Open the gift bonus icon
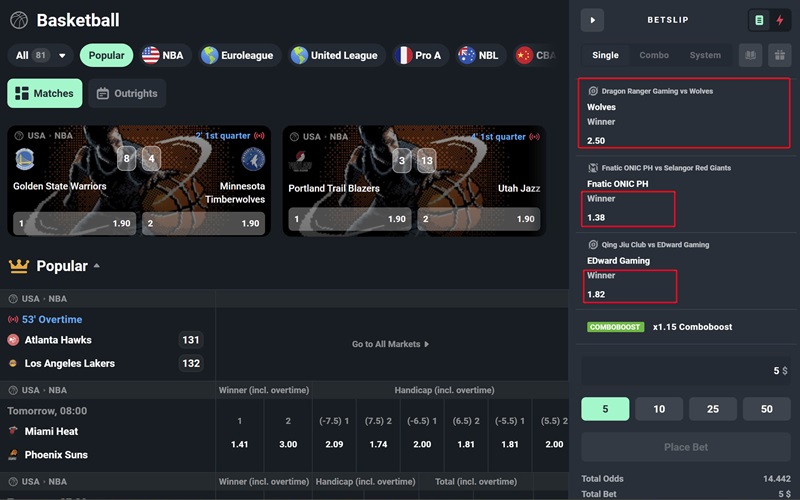This screenshot has height=500, width=800. 779,56
